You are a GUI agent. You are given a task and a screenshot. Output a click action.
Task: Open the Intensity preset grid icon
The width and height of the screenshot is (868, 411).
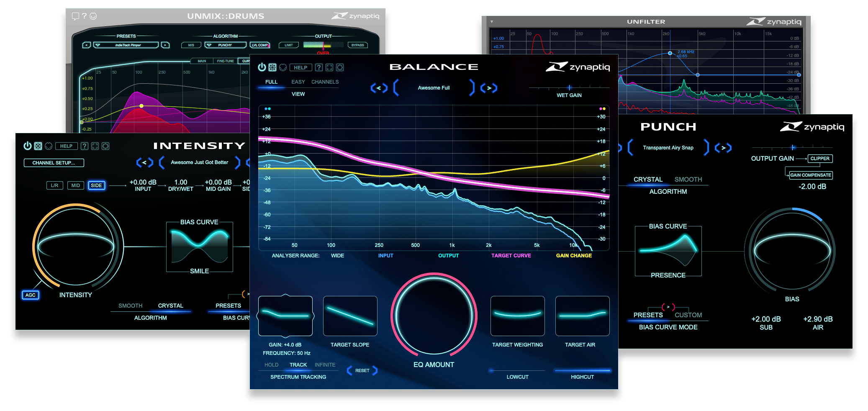[x=38, y=146]
